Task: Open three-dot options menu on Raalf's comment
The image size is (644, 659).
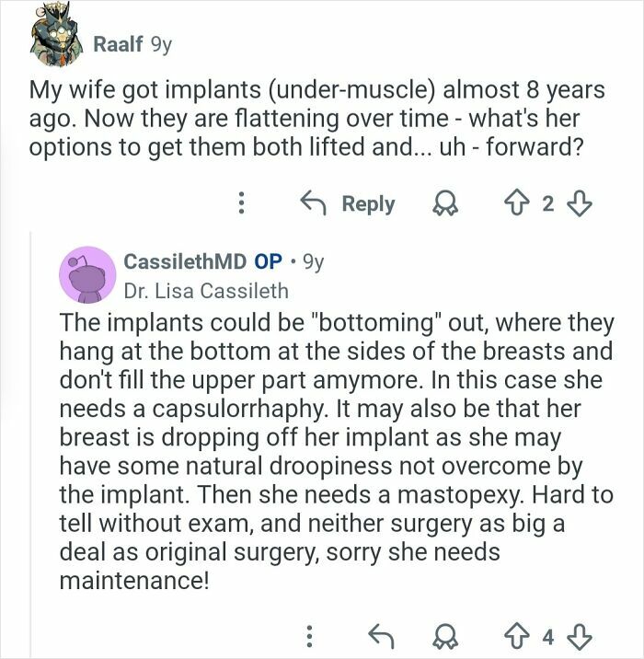Action: pos(241,203)
